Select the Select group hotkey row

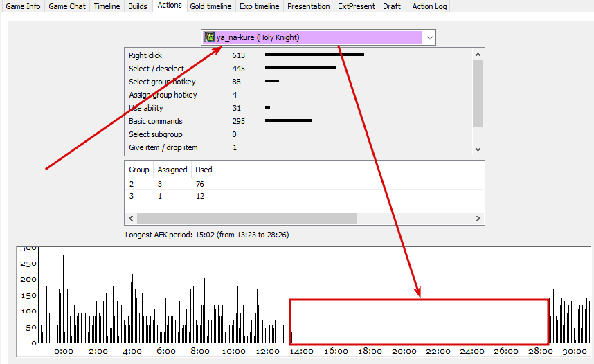299,82
